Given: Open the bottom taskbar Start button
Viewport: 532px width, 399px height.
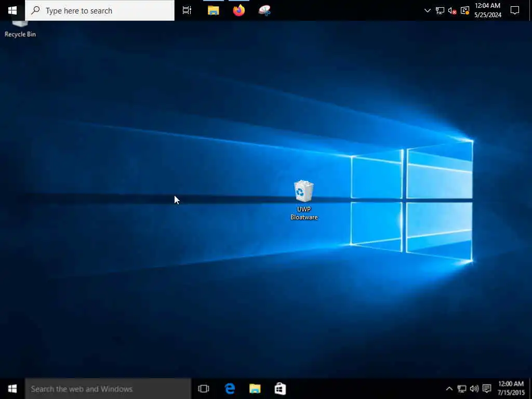Looking at the screenshot, I should click(x=12, y=389).
